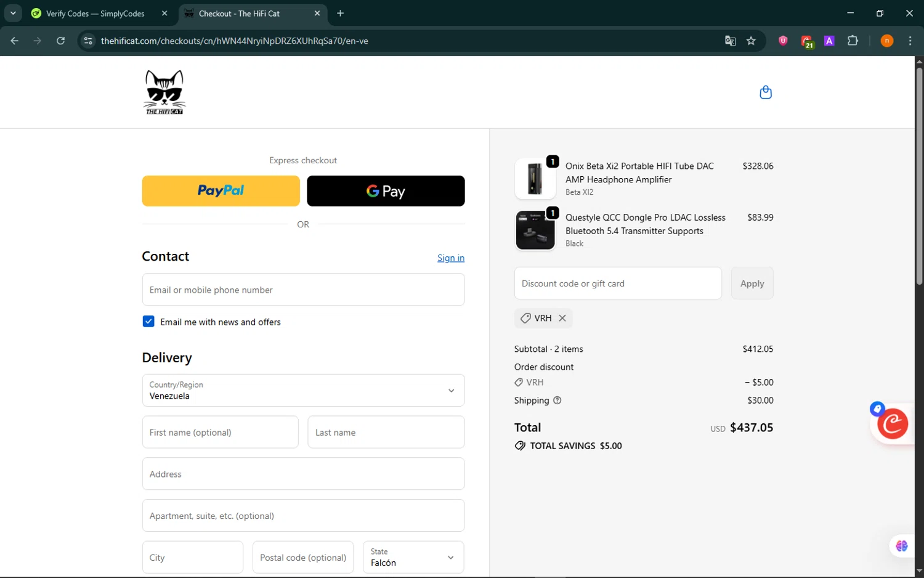
Task: Reload the checkout page
Action: [60, 41]
